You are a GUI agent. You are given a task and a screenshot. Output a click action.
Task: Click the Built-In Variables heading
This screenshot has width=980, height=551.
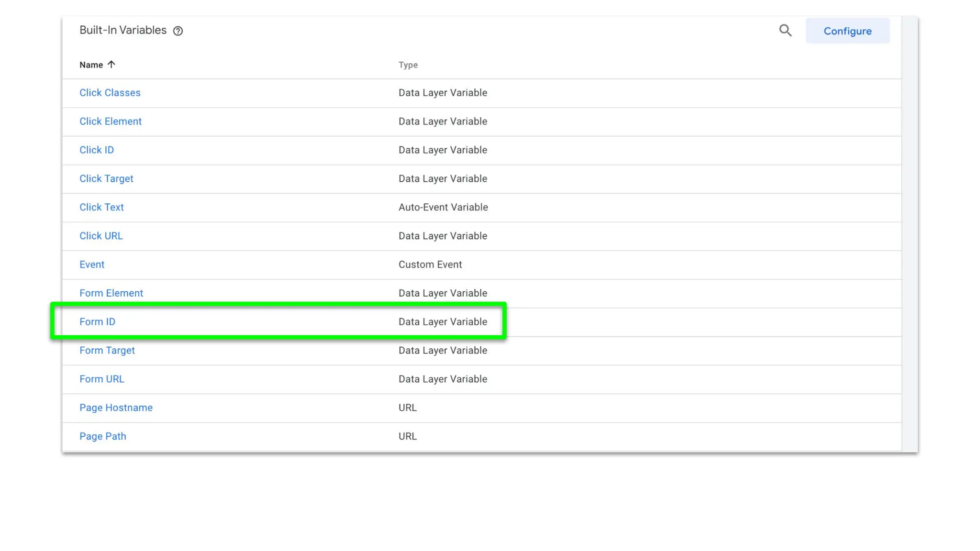tap(122, 30)
